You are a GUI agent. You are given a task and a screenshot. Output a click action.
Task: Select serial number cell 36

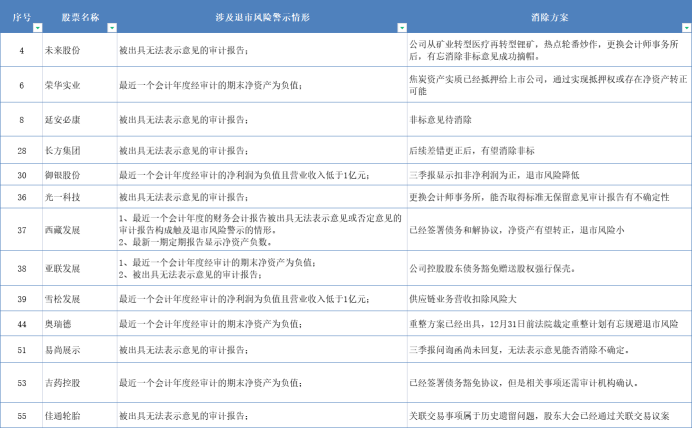tap(22, 197)
